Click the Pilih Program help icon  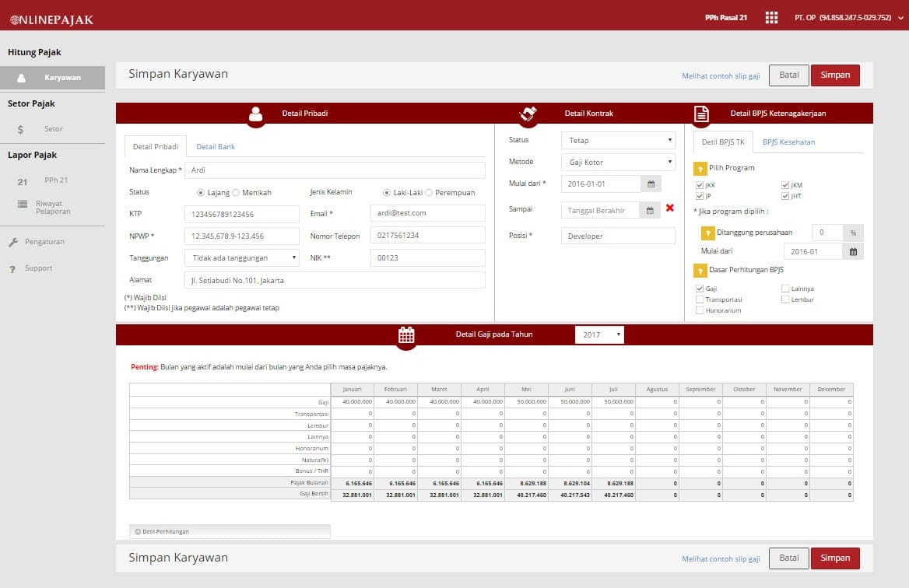point(700,169)
